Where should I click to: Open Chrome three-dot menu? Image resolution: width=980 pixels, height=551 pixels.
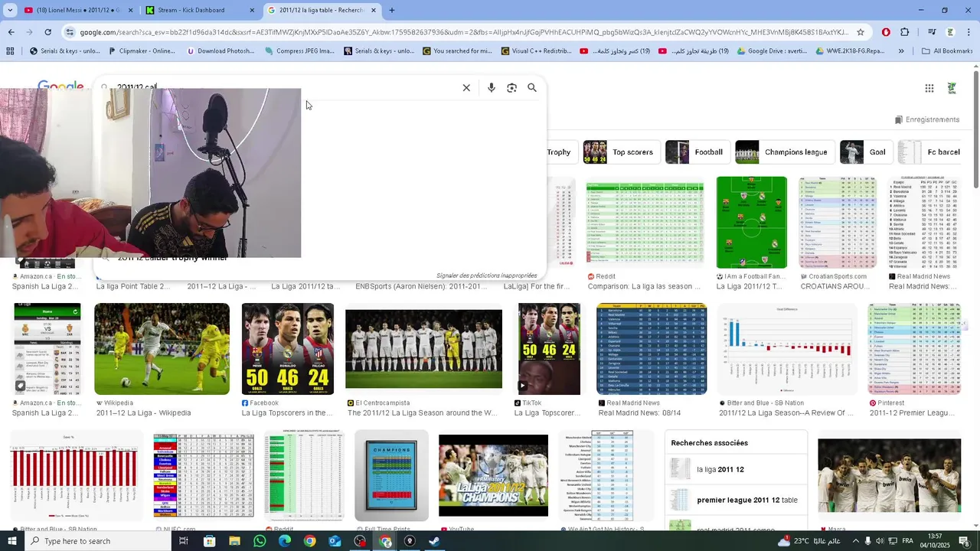pyautogui.click(x=969, y=32)
